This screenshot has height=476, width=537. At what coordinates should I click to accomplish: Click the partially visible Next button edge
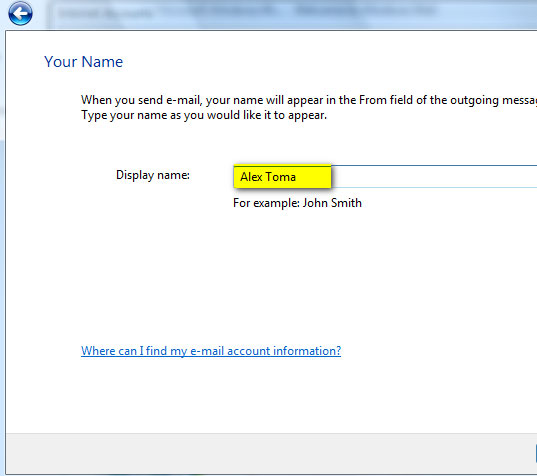pyautogui.click(x=536, y=453)
